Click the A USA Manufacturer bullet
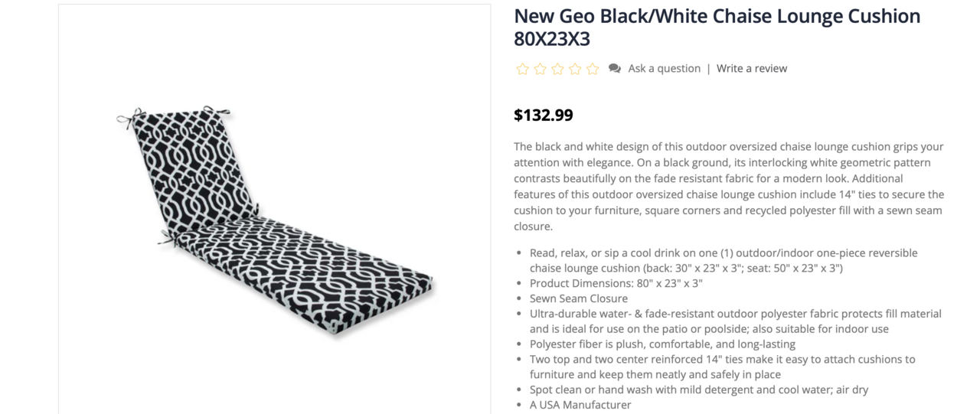Image resolution: width=980 pixels, height=414 pixels. [580, 405]
